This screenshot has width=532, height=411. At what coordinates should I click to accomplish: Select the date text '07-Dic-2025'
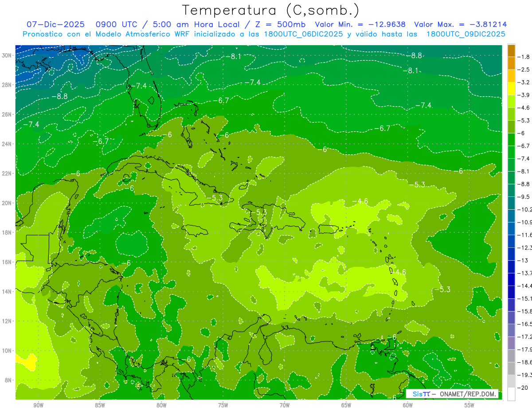pyautogui.click(x=55, y=25)
